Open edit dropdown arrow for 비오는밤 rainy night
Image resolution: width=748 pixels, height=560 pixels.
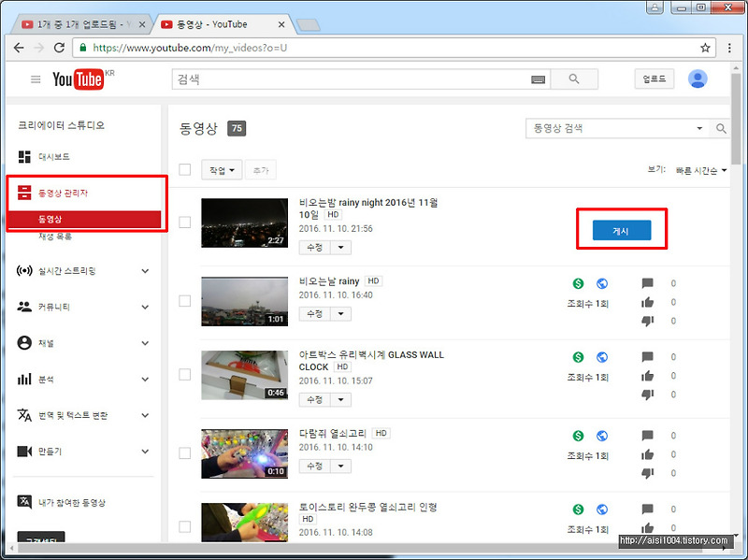click(x=340, y=248)
